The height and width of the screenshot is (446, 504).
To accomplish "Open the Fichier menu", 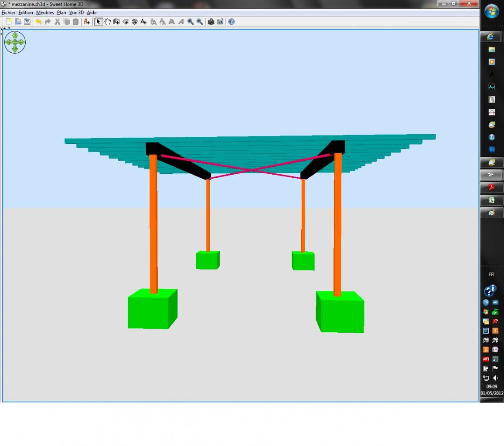I will pyautogui.click(x=8, y=13).
